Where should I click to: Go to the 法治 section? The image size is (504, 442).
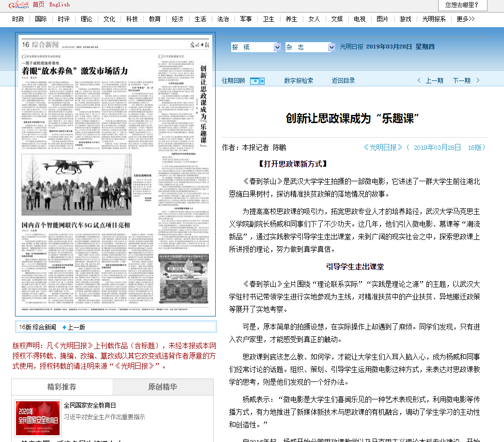223,19
